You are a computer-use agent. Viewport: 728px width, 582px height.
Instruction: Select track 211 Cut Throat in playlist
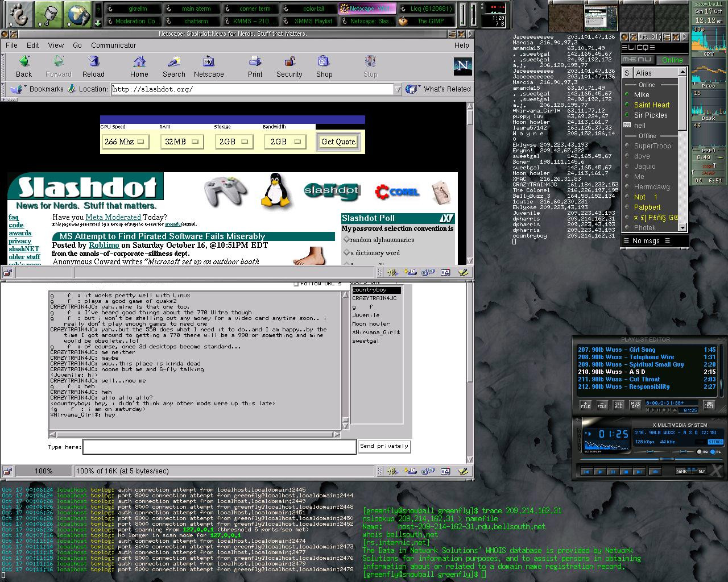click(647, 379)
